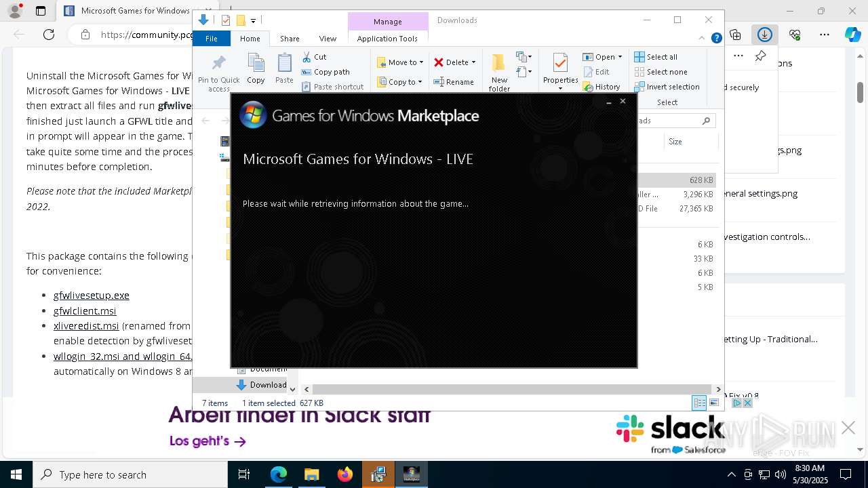Click xliveredist.msi link on web page
This screenshot has height=488, width=868.
tap(86, 326)
